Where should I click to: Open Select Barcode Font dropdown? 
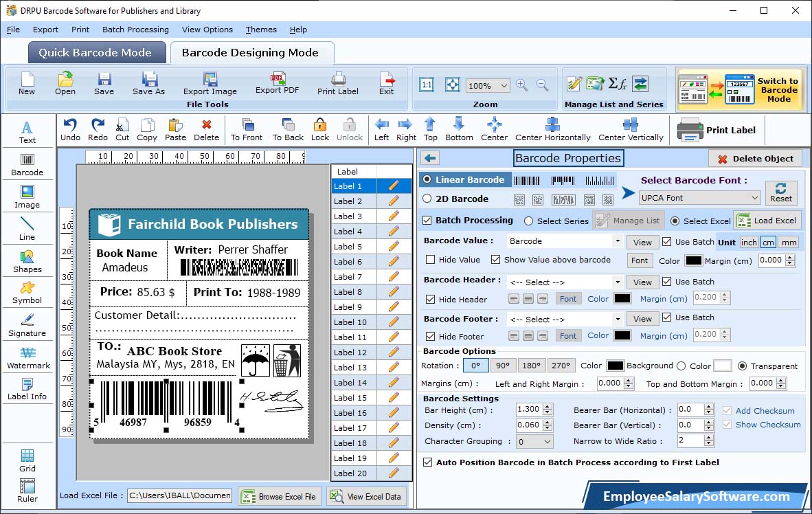(x=699, y=198)
